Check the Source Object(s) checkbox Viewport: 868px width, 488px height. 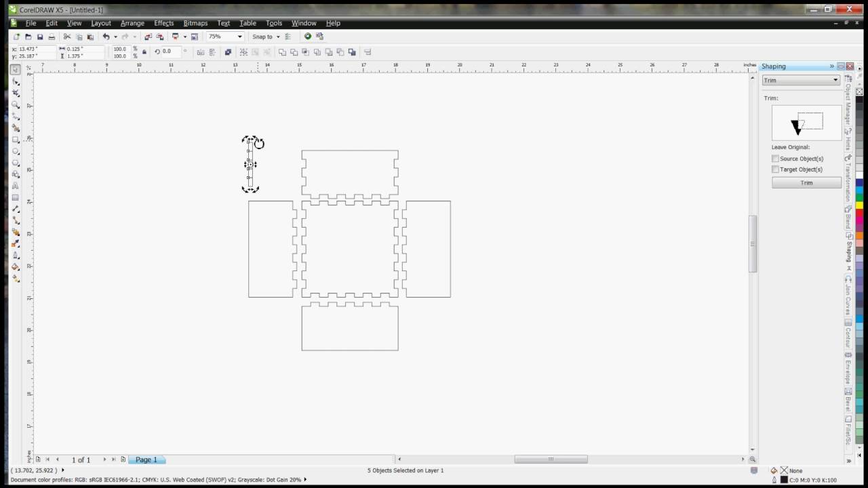click(x=775, y=159)
